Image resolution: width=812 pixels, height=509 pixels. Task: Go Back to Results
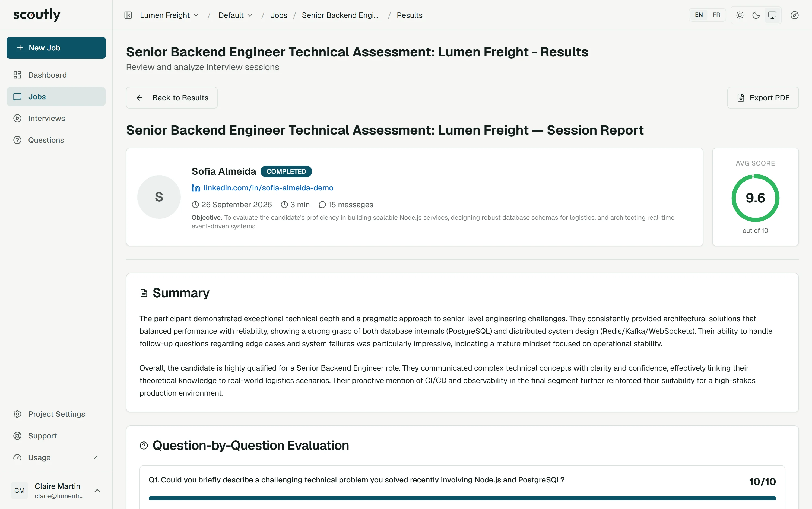click(x=172, y=98)
